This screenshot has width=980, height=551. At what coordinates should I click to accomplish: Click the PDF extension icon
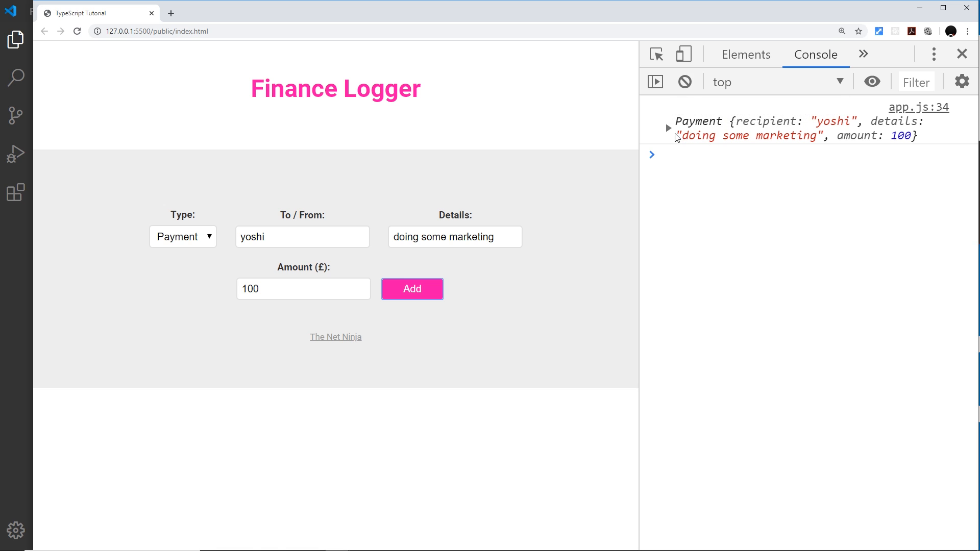click(x=912, y=31)
